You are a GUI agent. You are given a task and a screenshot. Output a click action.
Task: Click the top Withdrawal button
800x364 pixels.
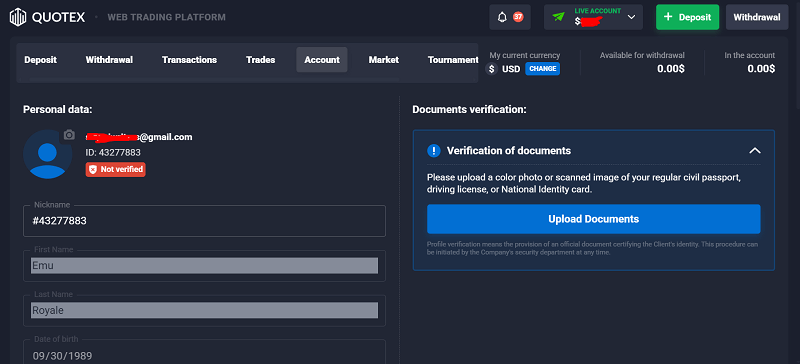pyautogui.click(x=757, y=17)
